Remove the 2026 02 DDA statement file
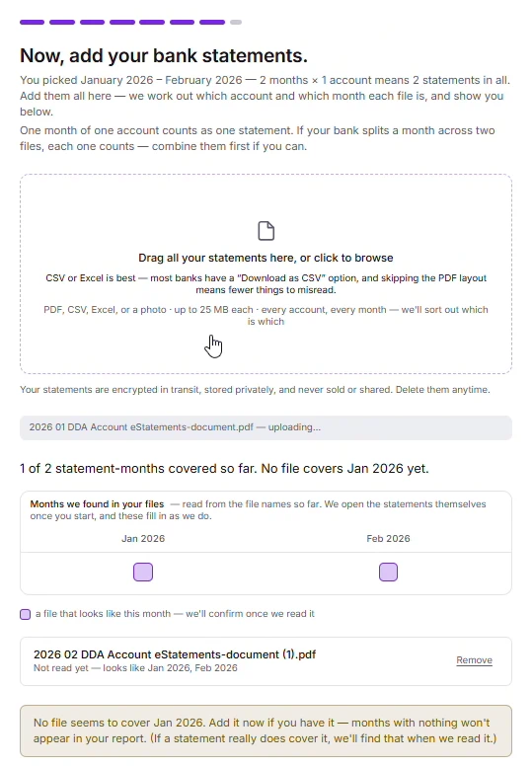This screenshot has height=766, width=532. pyautogui.click(x=474, y=660)
